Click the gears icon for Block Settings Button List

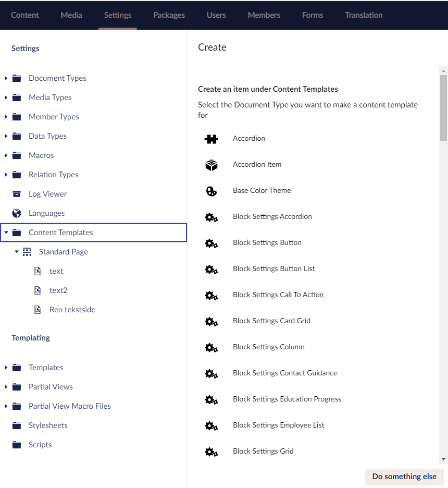[x=211, y=269]
